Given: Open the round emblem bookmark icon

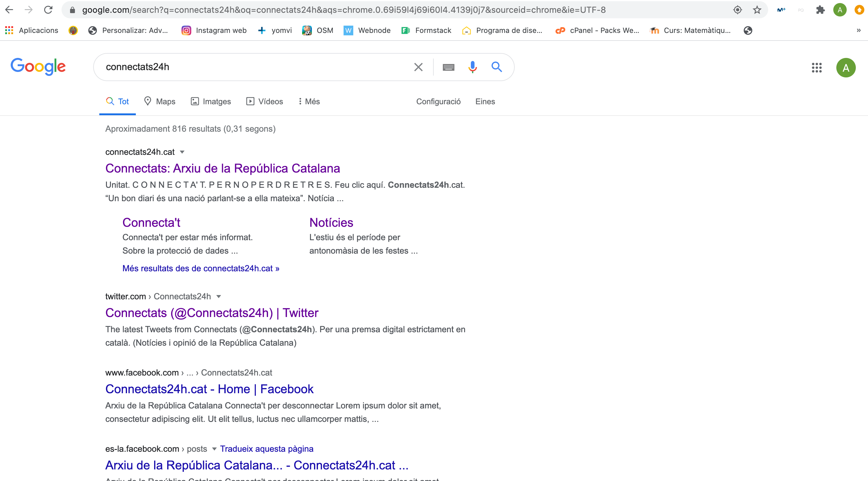Looking at the screenshot, I should [73, 30].
